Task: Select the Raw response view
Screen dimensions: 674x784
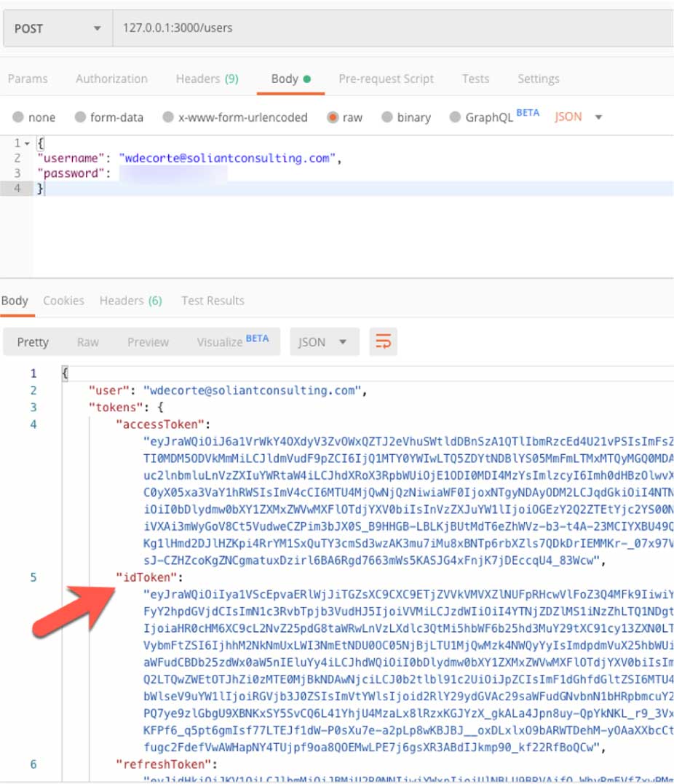Action: [x=88, y=342]
